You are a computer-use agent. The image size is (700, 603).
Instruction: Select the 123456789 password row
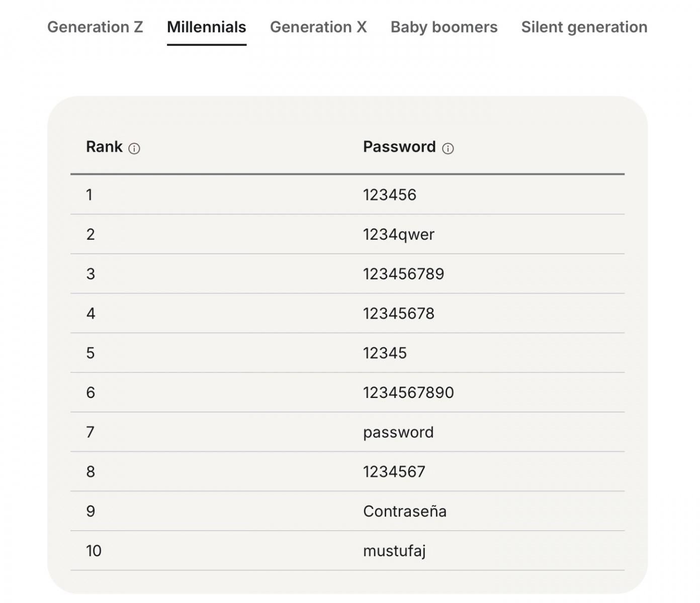pos(404,274)
